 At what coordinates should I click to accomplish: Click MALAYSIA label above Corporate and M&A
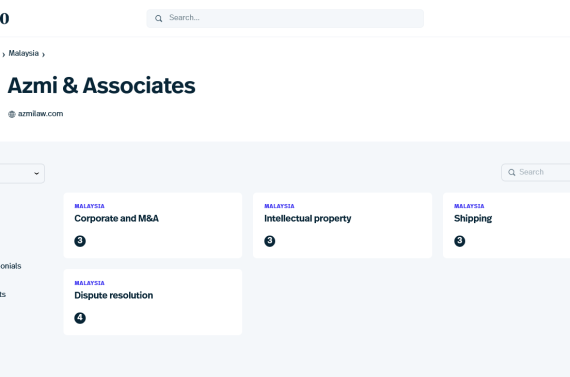click(89, 206)
